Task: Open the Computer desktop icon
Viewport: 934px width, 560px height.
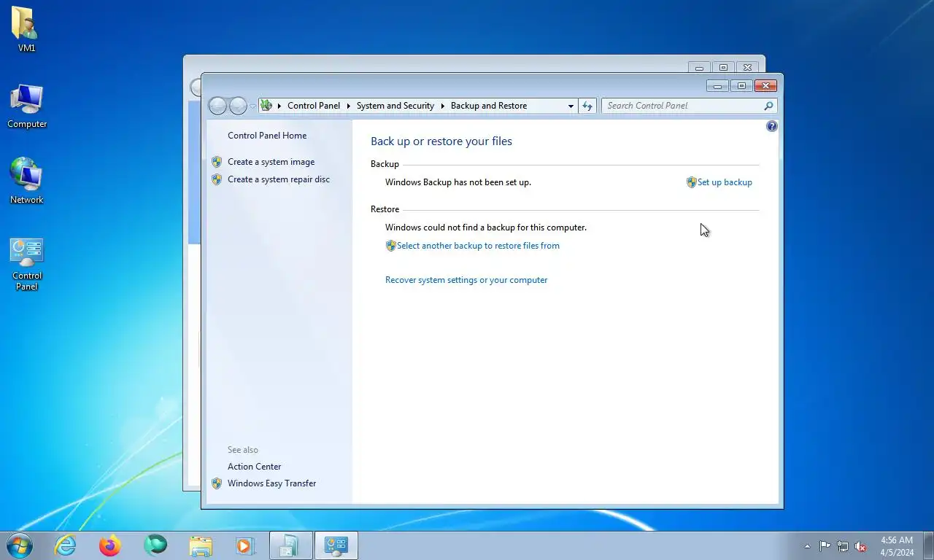Action: pyautogui.click(x=27, y=106)
